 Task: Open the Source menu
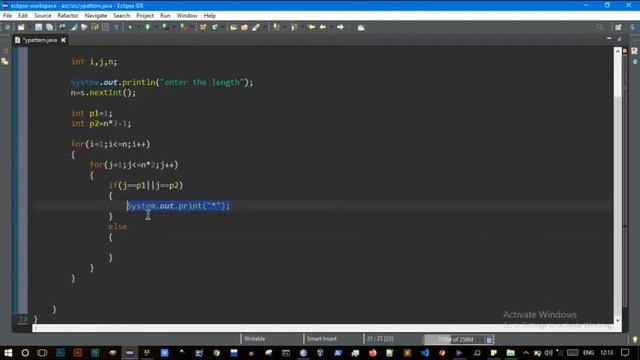pos(42,16)
